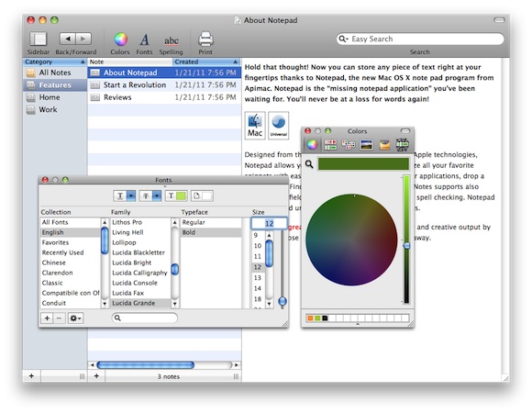Select the Lucida Bright family
Viewport: 532px width, 413px height.
[140, 262]
